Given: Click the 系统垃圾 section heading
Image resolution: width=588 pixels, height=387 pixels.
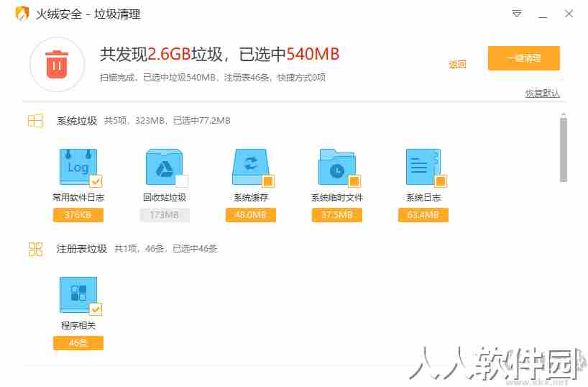Looking at the screenshot, I should 77,121.
